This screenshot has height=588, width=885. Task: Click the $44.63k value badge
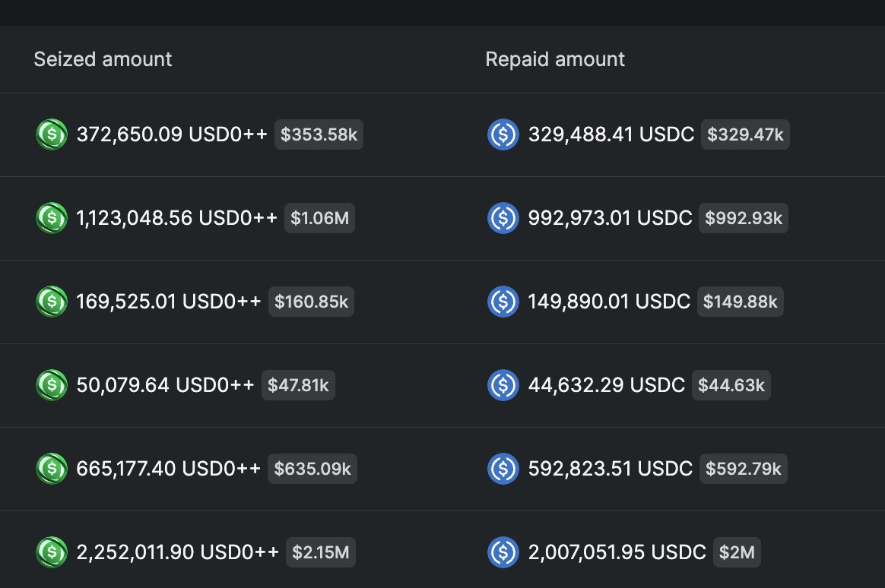[x=731, y=385]
